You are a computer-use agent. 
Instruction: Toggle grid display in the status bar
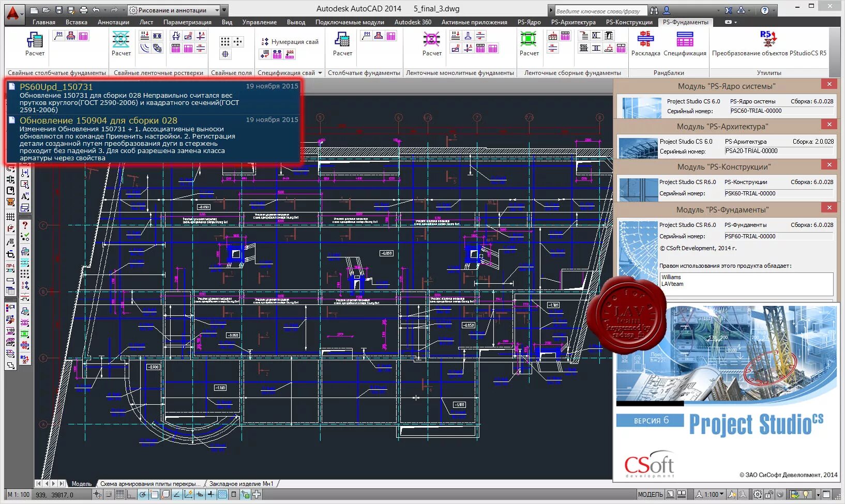point(120,494)
